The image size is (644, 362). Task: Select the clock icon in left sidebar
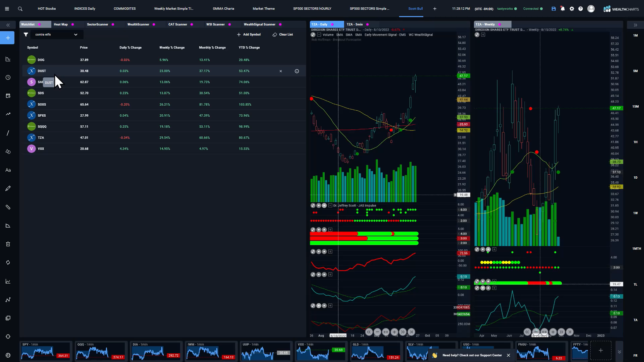click(8, 77)
